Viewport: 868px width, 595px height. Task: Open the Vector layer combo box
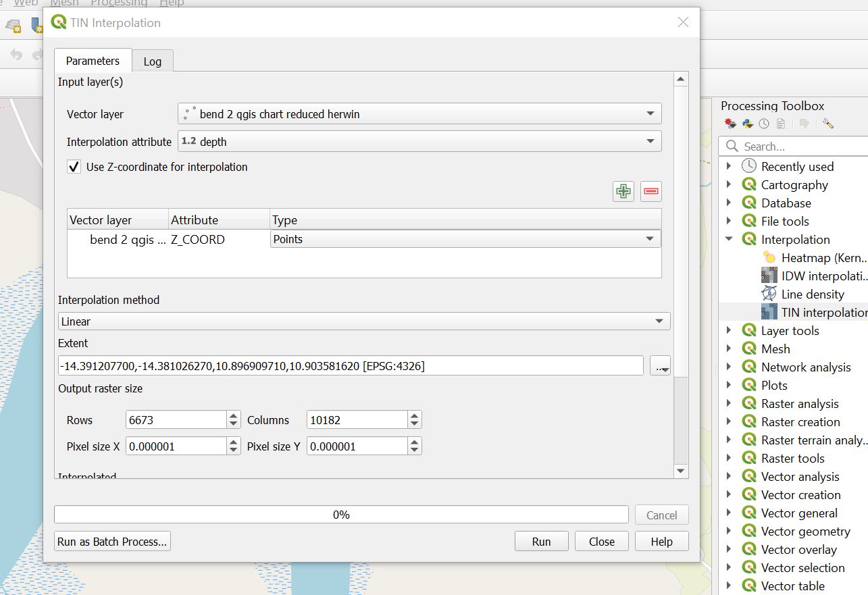(419, 113)
